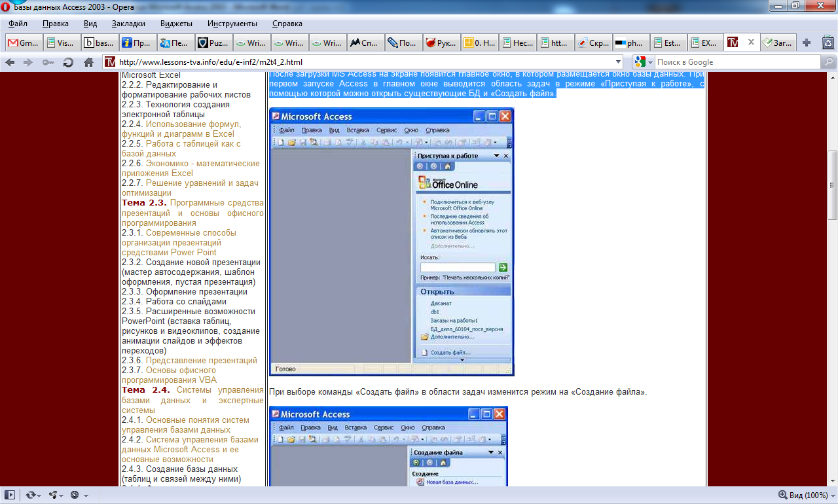Click the Wand key icon in navigation bar
Screen dimensions: 838x504
(x=48, y=62)
